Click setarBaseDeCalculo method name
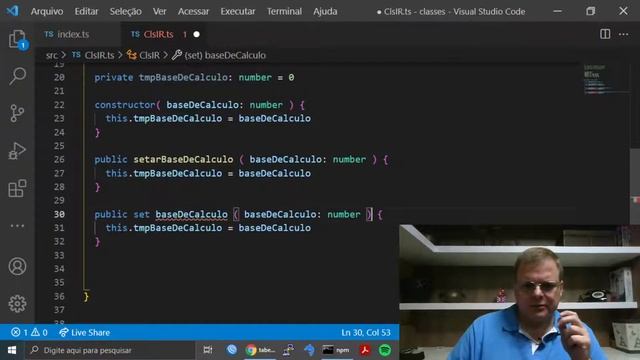The height and width of the screenshot is (360, 640). click(183, 159)
